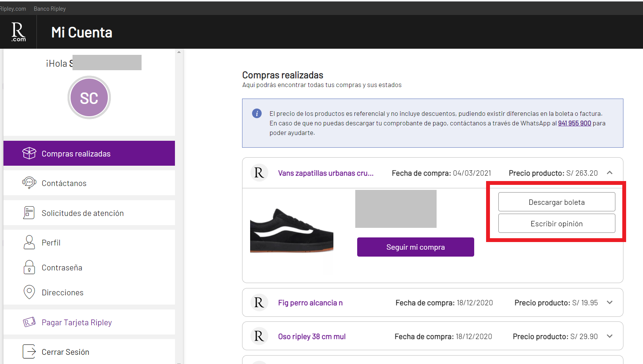Click the purchase date of Fig perro order
The width and height of the screenshot is (643, 364).
point(475,303)
